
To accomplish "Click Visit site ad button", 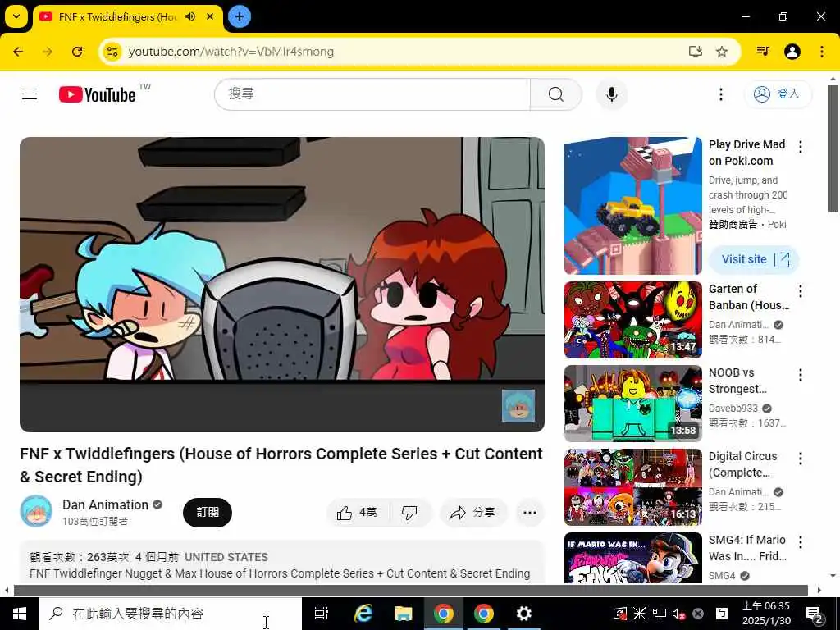I will click(755, 259).
